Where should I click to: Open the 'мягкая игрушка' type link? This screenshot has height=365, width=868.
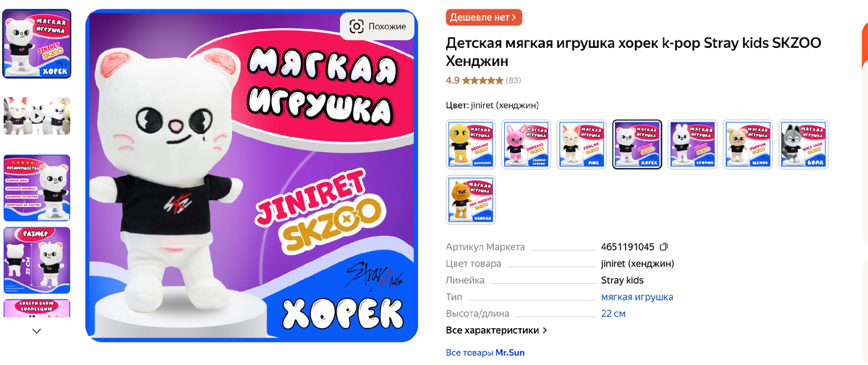(x=637, y=297)
